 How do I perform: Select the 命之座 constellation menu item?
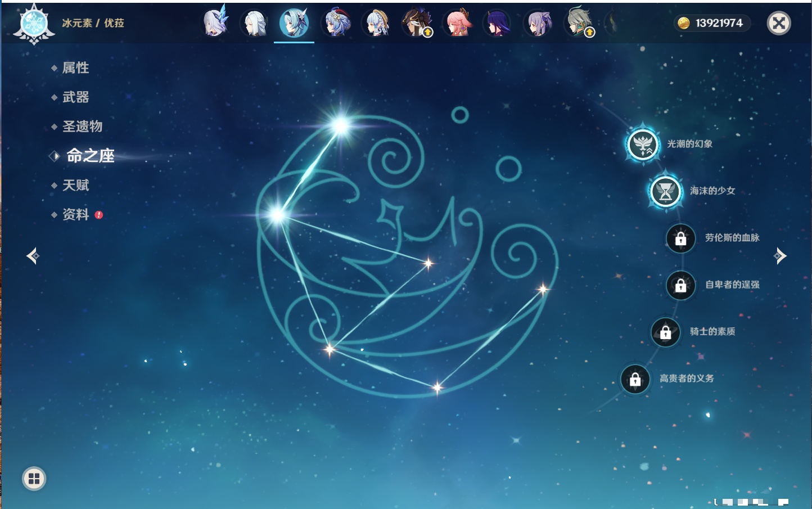(90, 156)
